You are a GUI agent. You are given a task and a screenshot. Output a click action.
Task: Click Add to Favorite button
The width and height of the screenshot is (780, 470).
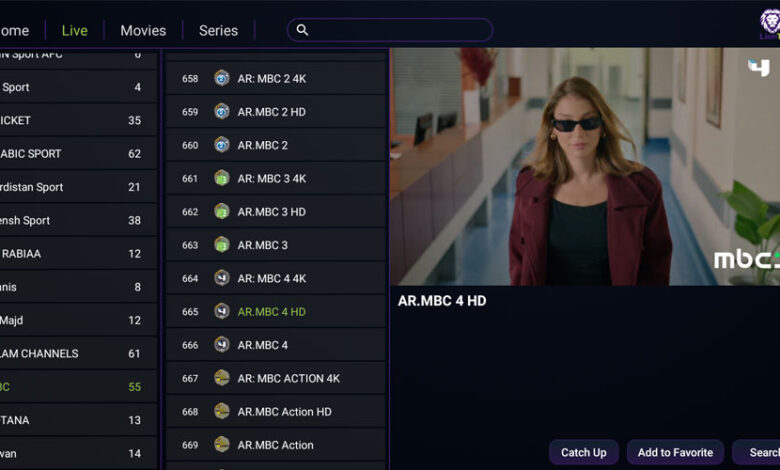click(676, 453)
